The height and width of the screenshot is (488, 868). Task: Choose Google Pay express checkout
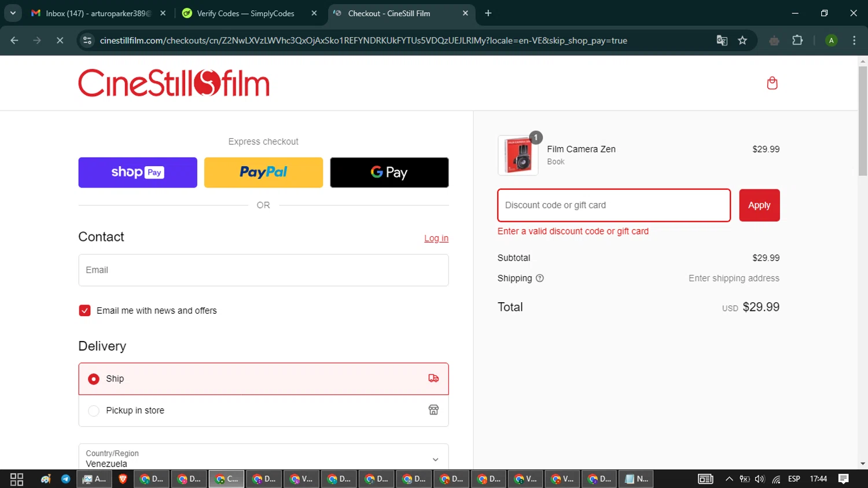(389, 173)
